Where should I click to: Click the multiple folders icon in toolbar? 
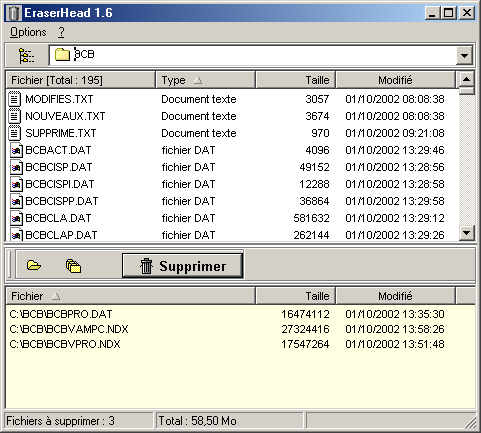coord(73,266)
